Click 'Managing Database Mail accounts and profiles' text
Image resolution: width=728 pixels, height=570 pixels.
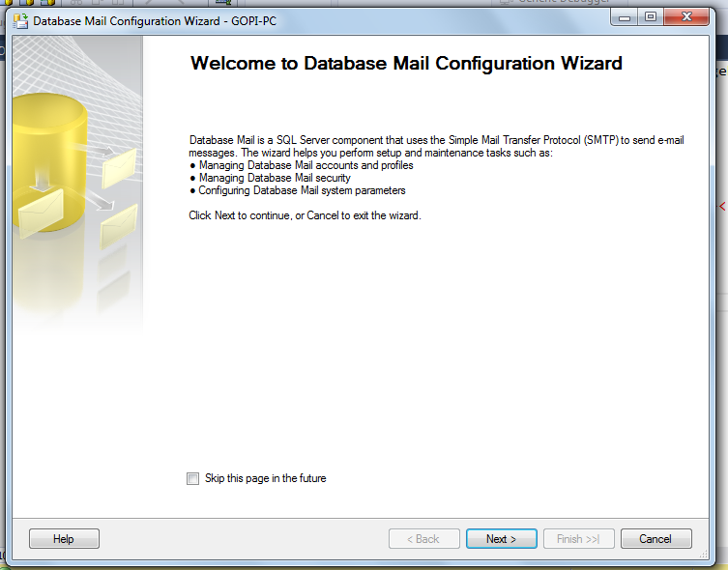pos(306,165)
